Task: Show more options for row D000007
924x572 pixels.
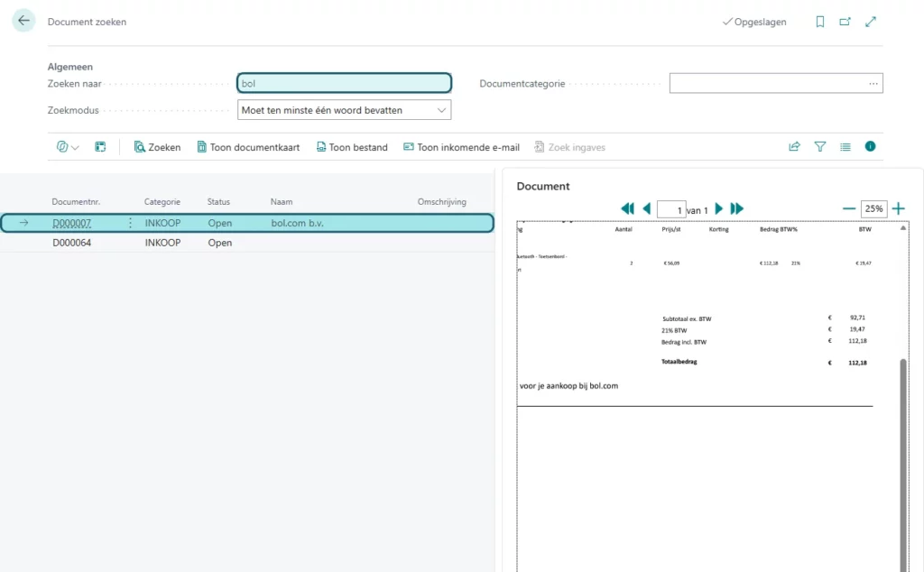Action: point(130,223)
